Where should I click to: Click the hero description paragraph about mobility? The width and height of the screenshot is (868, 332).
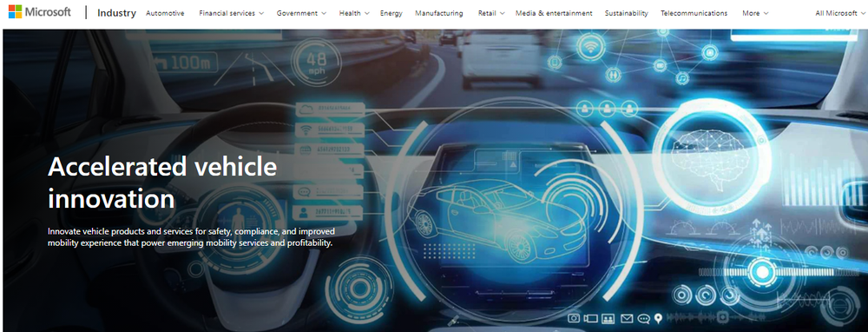coord(192,236)
